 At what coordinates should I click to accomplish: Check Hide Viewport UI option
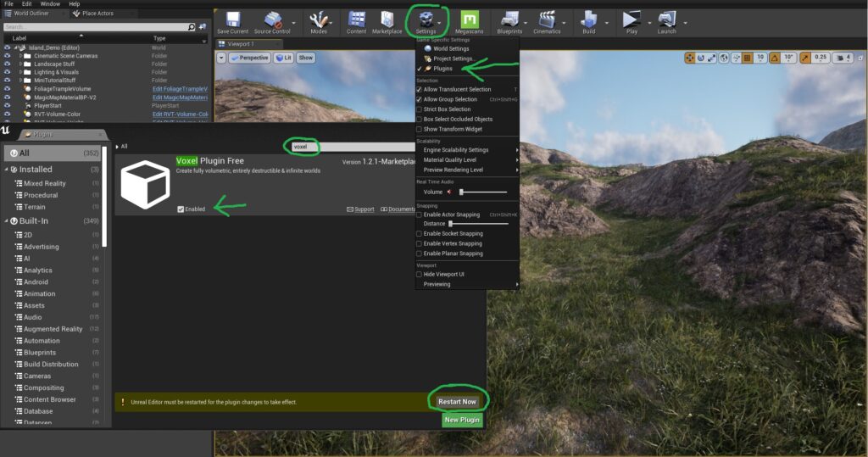tap(419, 274)
